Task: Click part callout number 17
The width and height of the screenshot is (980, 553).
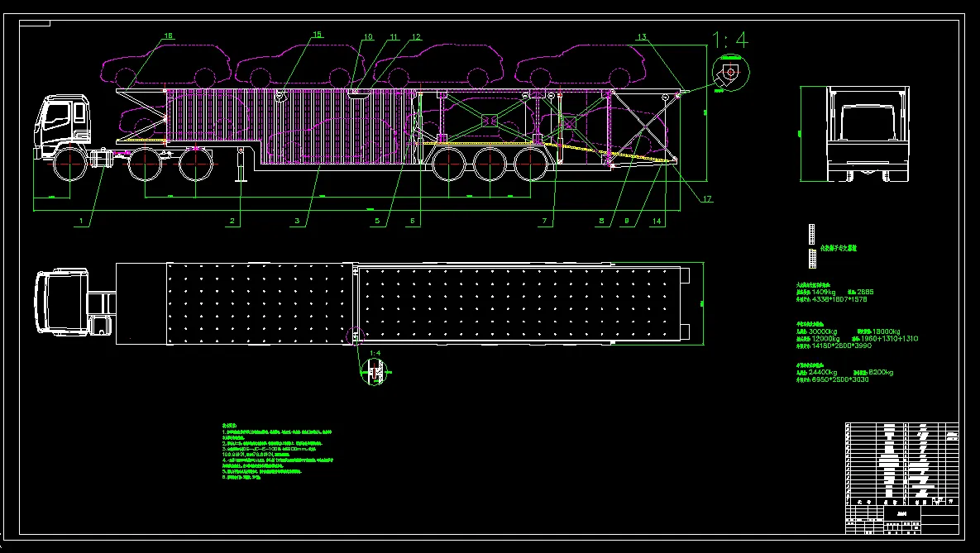Action: coord(707,198)
